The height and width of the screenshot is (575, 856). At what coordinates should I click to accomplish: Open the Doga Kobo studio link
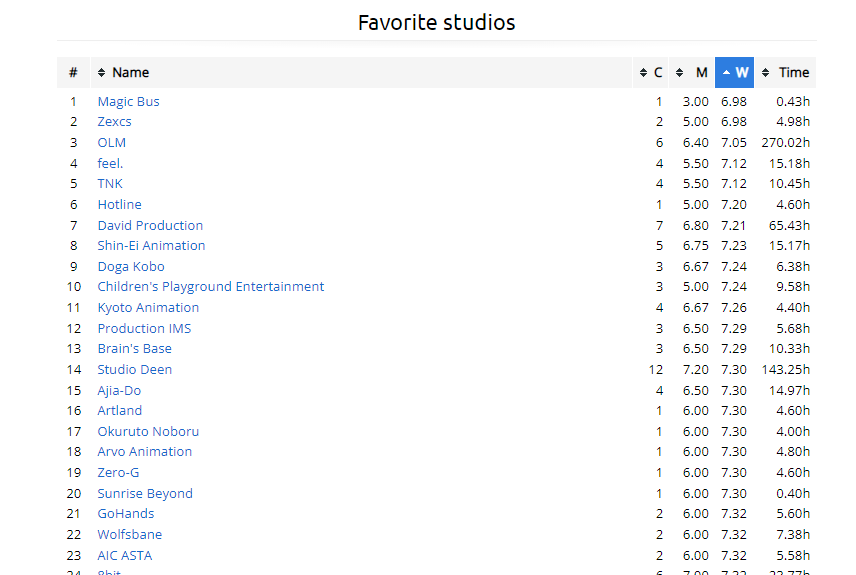[x=131, y=266]
